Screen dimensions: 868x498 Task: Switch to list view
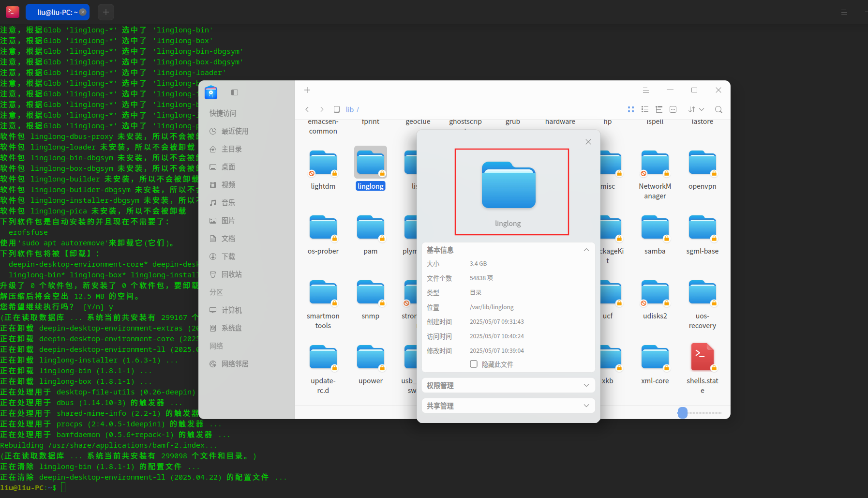point(644,109)
